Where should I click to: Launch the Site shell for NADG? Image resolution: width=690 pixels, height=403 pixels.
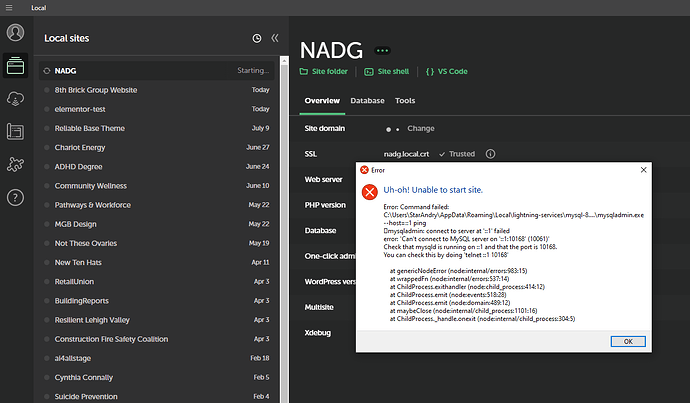click(x=387, y=71)
